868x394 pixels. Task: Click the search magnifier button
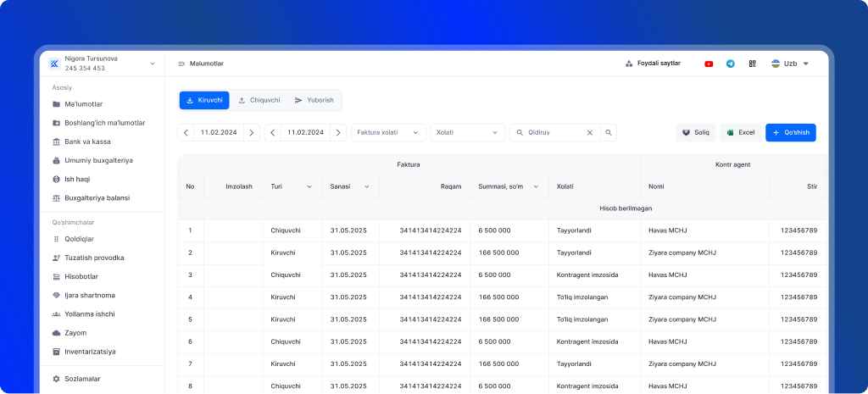(609, 133)
